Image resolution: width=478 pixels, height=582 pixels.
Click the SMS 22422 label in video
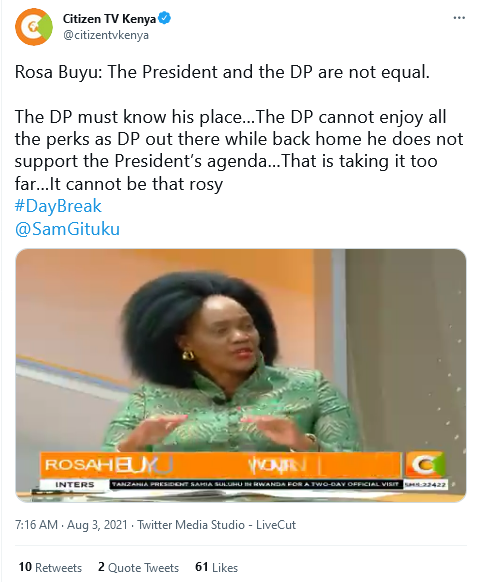click(x=425, y=484)
